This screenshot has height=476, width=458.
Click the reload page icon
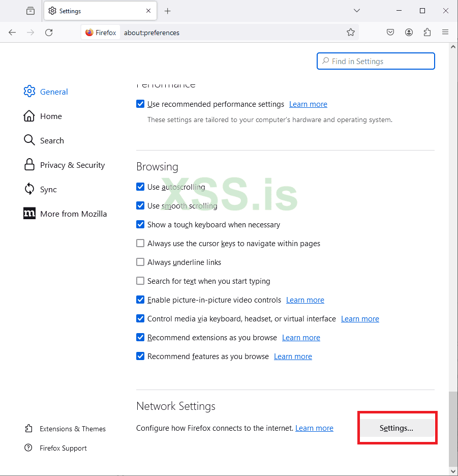[49, 33]
